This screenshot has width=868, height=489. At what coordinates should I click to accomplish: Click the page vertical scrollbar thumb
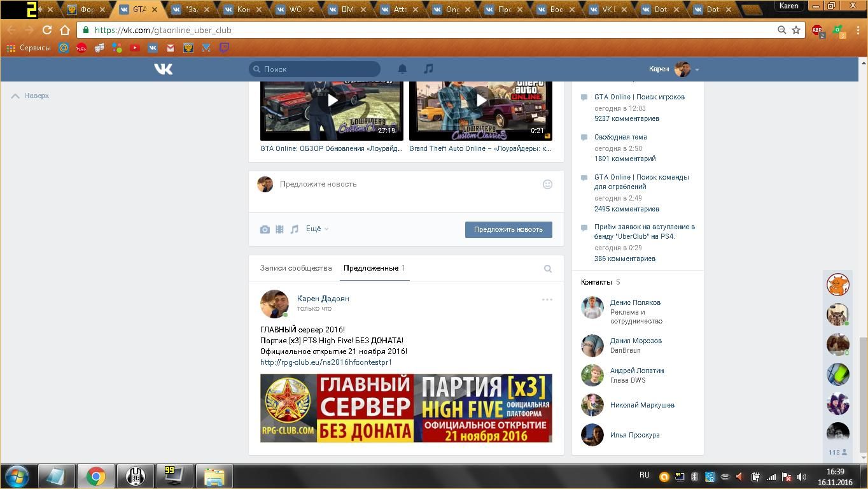864,393
